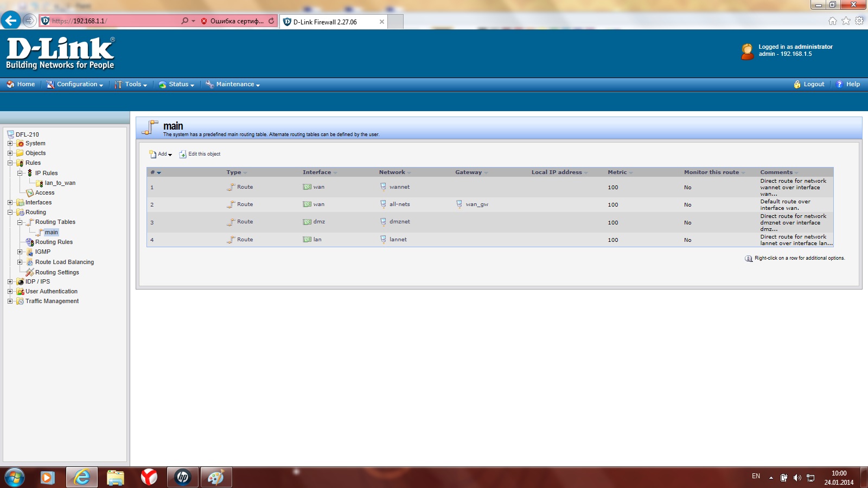Viewport: 868px width, 488px height.
Task: Click the Access rules icon
Action: [30, 193]
